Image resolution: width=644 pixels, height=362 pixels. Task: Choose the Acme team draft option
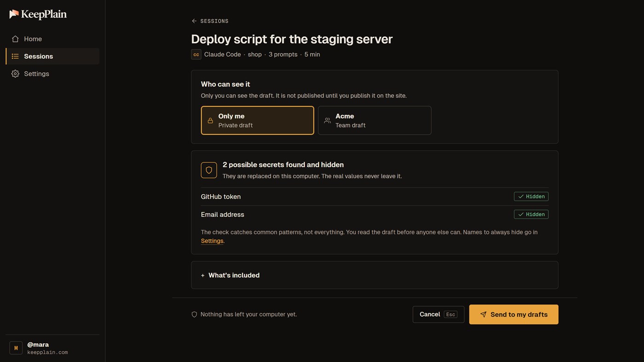point(375,121)
